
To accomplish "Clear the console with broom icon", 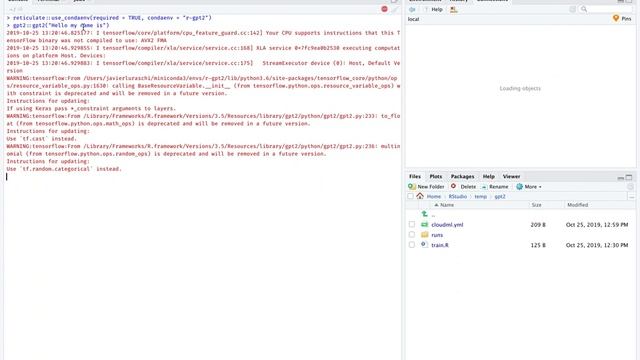I will click(x=395, y=9).
